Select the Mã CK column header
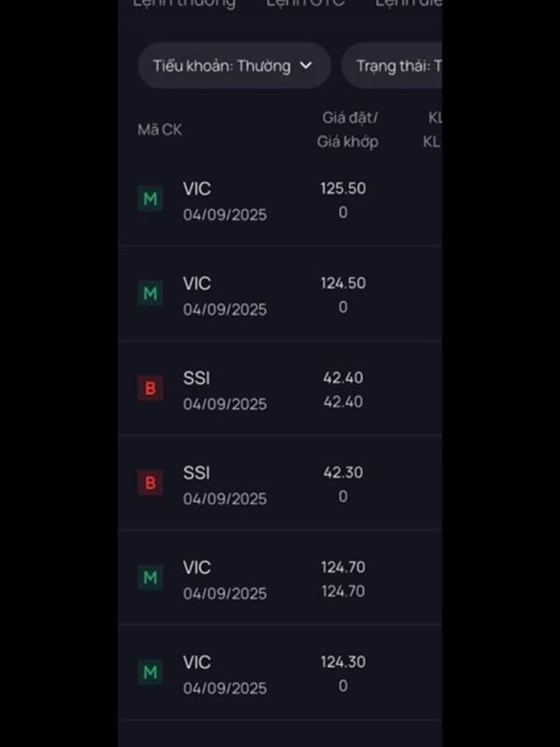Screen dimensions: 560x747 160,130
